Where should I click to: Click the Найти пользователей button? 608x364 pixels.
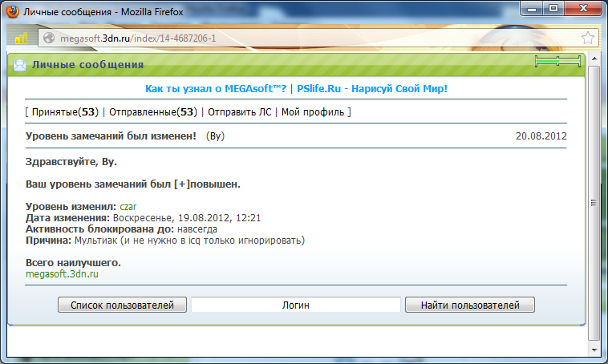click(x=470, y=305)
